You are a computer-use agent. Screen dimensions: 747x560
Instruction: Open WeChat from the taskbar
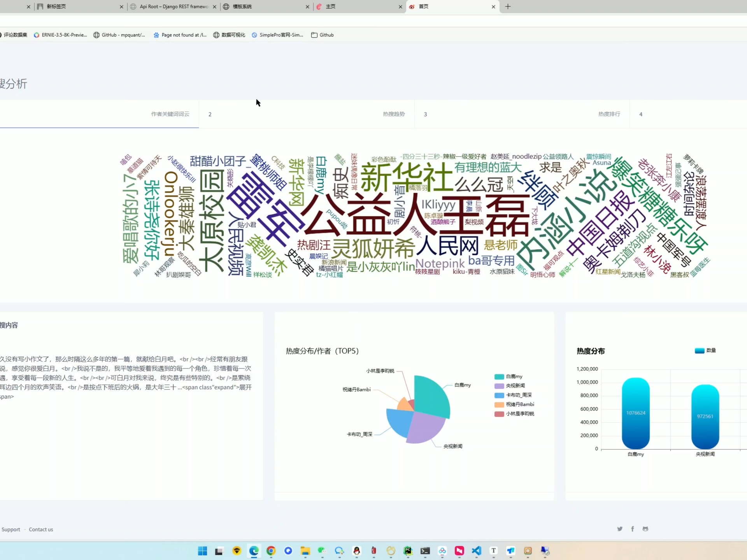coord(322,551)
